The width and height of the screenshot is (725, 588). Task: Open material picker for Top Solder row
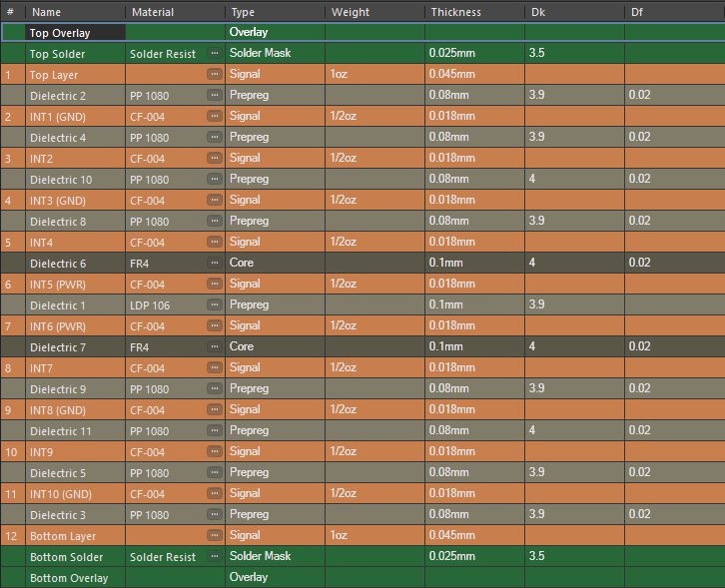[x=214, y=54]
